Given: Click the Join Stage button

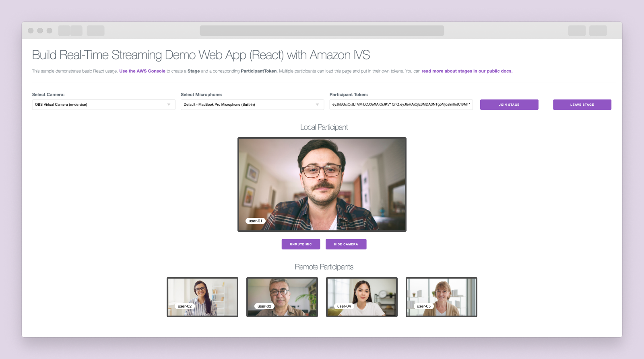Looking at the screenshot, I should (509, 105).
